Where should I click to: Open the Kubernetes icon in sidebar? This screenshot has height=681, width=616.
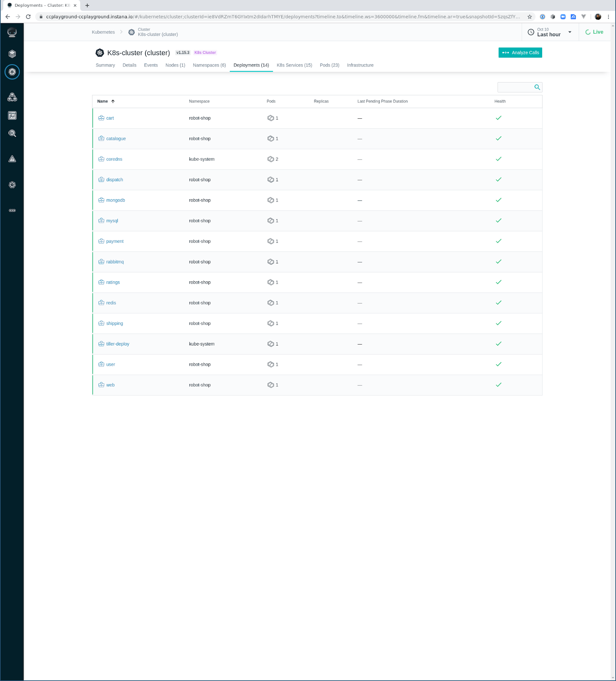pyautogui.click(x=12, y=72)
